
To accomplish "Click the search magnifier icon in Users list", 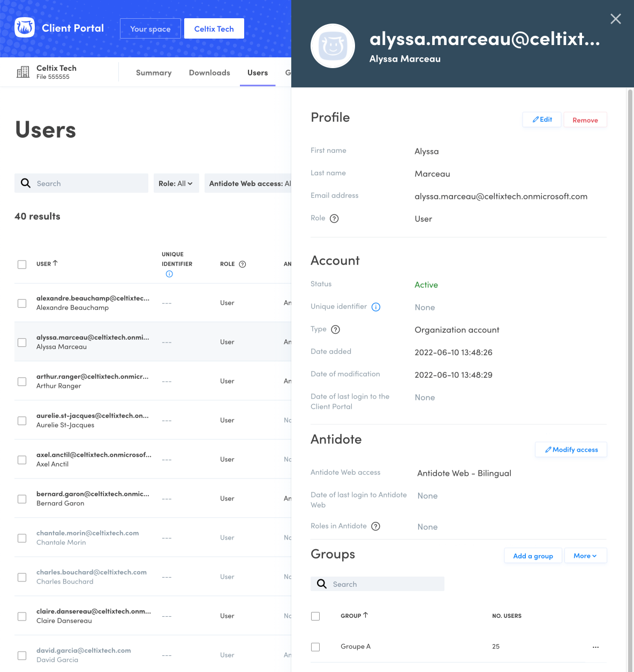I will [26, 183].
